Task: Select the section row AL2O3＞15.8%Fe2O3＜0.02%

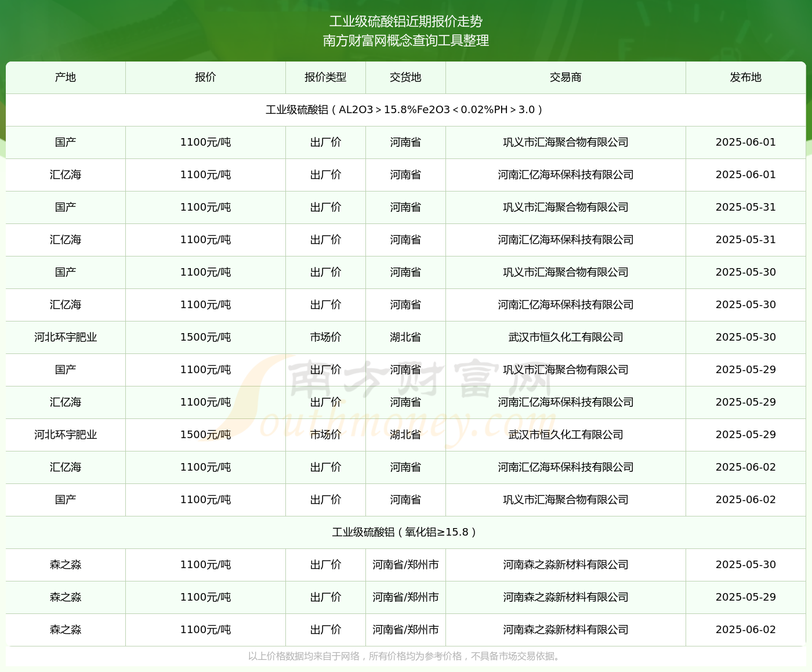Action: 406,110
